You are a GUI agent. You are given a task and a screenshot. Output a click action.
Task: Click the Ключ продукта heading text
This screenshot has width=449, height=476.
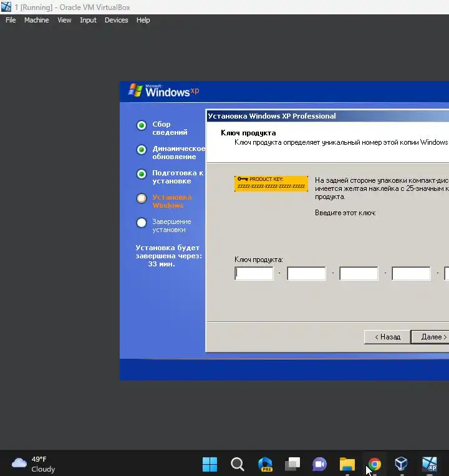pos(248,133)
